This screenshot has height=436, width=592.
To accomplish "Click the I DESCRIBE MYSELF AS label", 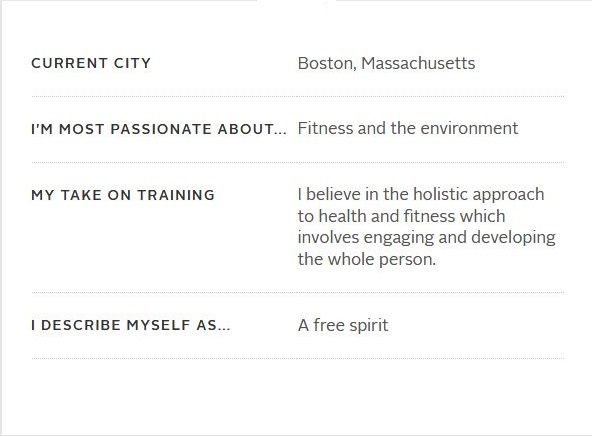I will (x=131, y=325).
